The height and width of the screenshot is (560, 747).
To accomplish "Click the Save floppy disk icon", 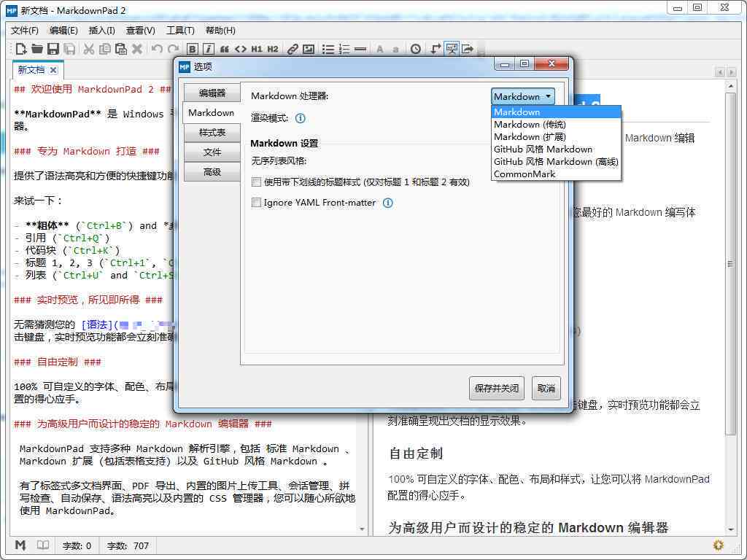I will (x=53, y=49).
